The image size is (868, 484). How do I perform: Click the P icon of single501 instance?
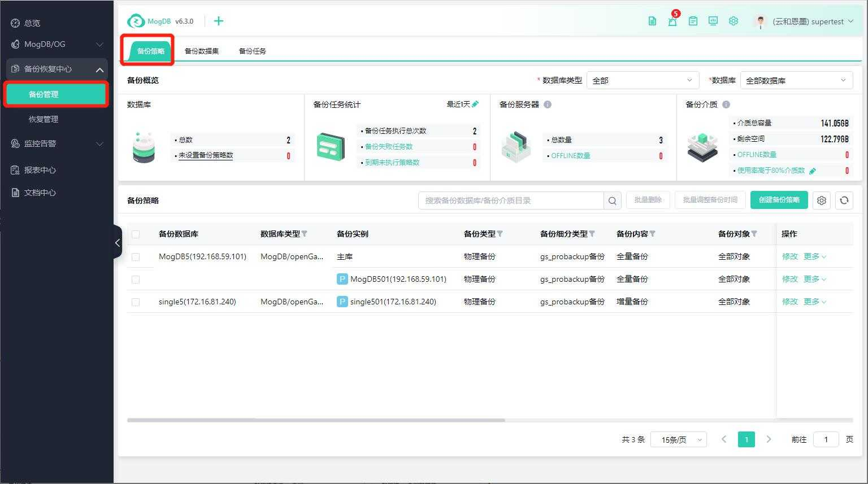[342, 302]
